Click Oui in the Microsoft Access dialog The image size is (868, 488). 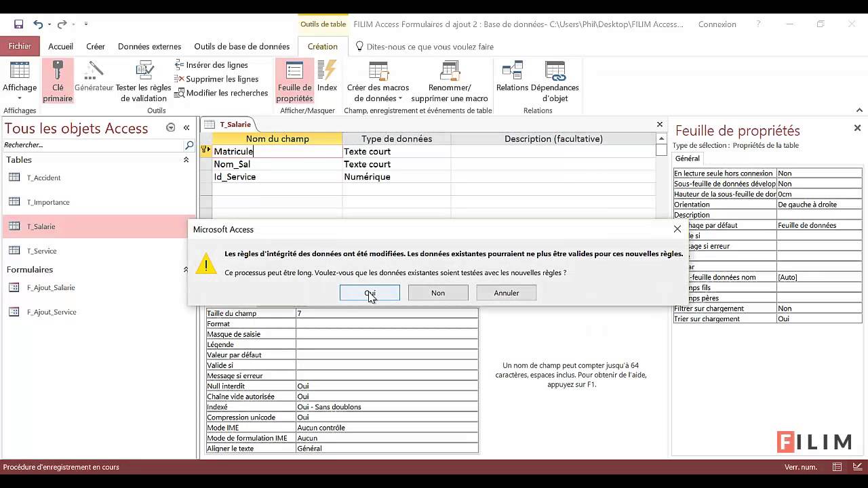[370, 293]
